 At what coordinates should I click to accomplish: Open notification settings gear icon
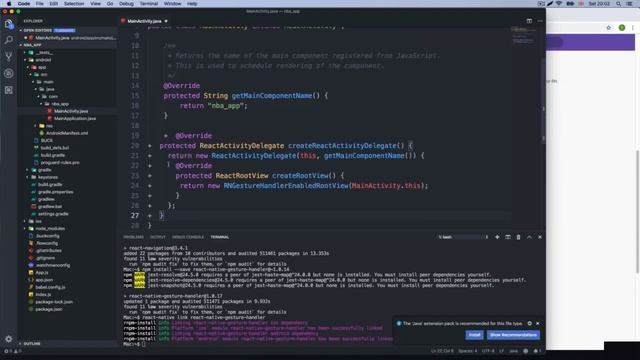point(530,323)
